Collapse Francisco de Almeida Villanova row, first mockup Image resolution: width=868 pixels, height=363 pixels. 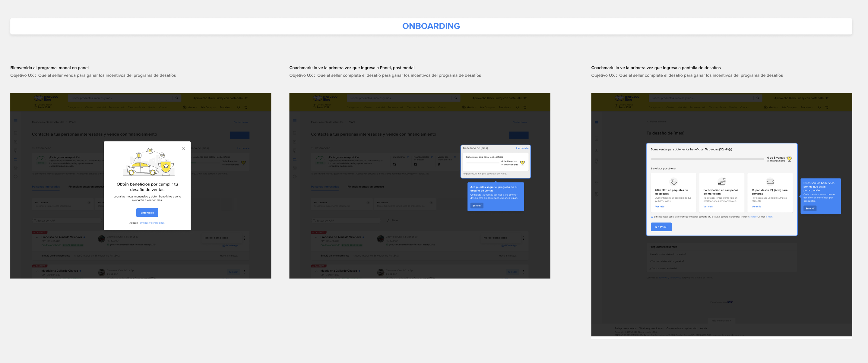(x=37, y=237)
